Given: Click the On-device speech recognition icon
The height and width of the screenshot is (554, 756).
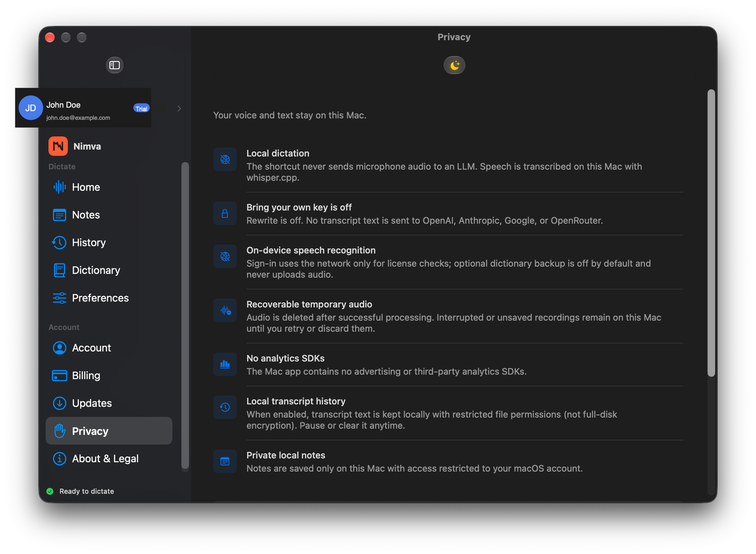Looking at the screenshot, I should [225, 257].
